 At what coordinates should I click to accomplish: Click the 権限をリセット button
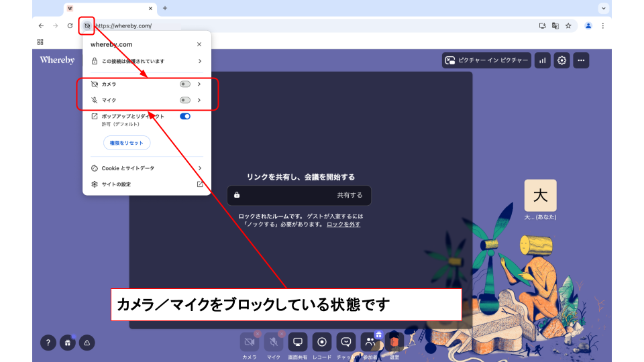tap(127, 143)
